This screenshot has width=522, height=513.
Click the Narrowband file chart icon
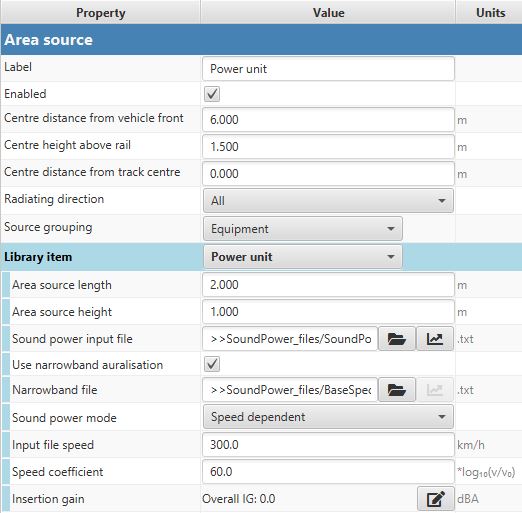pos(435,389)
